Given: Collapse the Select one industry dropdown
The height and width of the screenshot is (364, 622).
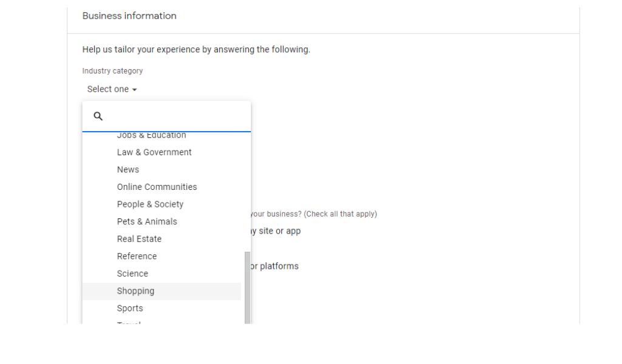Looking at the screenshot, I should (112, 89).
